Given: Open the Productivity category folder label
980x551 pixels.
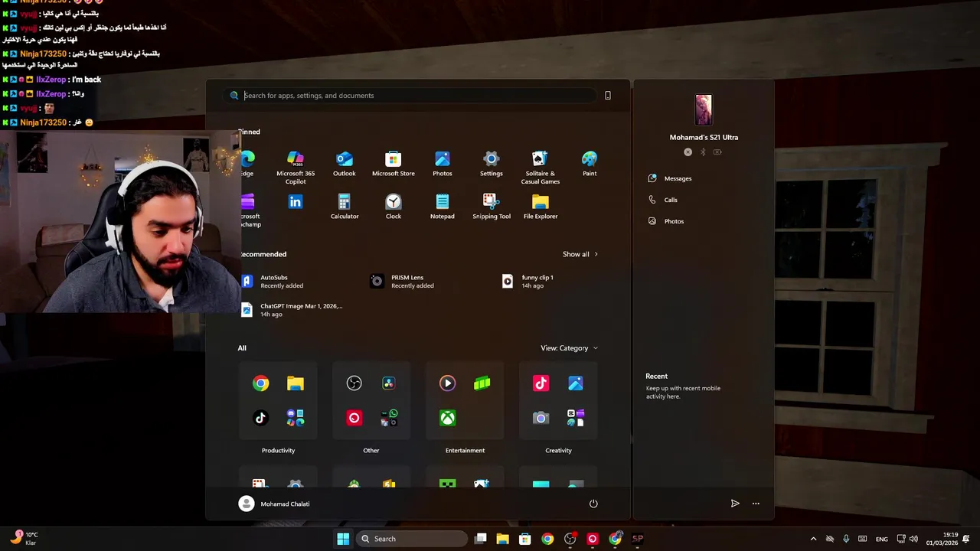Looking at the screenshot, I should tap(278, 451).
